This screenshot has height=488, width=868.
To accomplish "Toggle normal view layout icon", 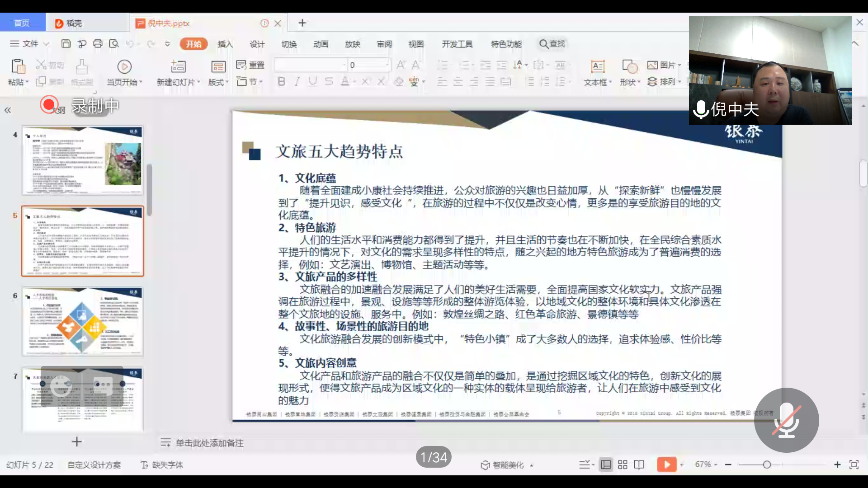I will click(606, 465).
